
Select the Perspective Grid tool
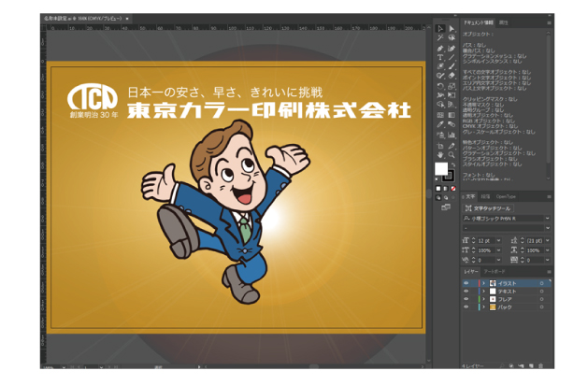(452, 105)
